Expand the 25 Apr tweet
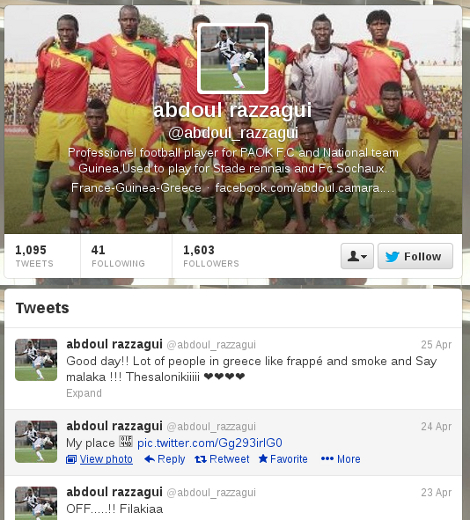Viewport: 470px width, 520px height. click(84, 393)
